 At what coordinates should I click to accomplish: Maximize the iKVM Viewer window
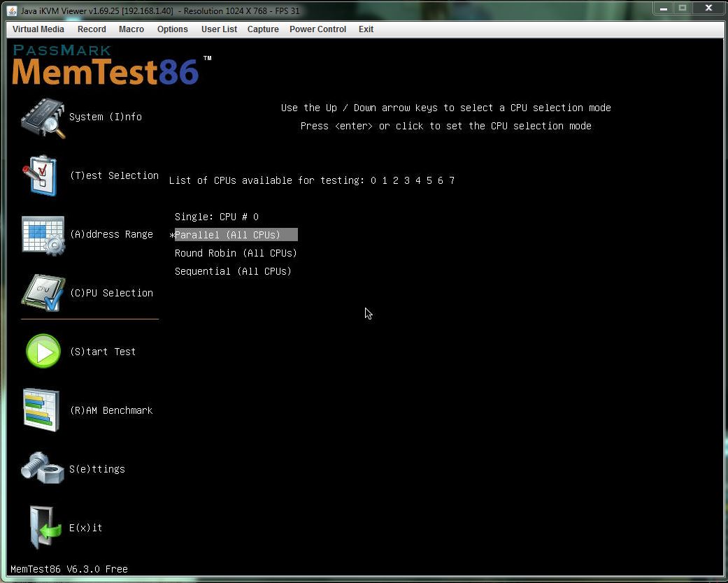click(x=683, y=8)
